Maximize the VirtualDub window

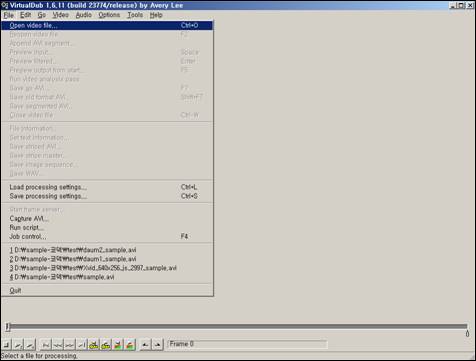461,5
